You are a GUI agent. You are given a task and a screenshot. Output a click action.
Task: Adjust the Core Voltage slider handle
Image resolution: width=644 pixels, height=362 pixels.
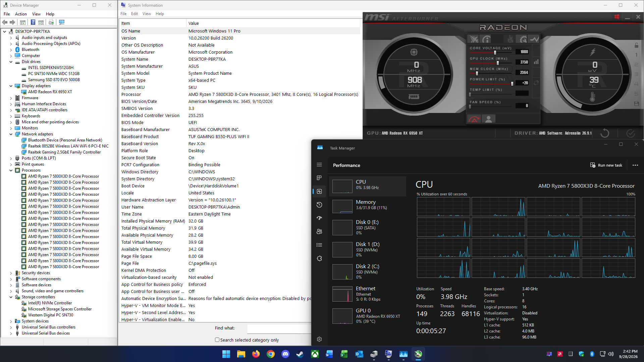(495, 53)
